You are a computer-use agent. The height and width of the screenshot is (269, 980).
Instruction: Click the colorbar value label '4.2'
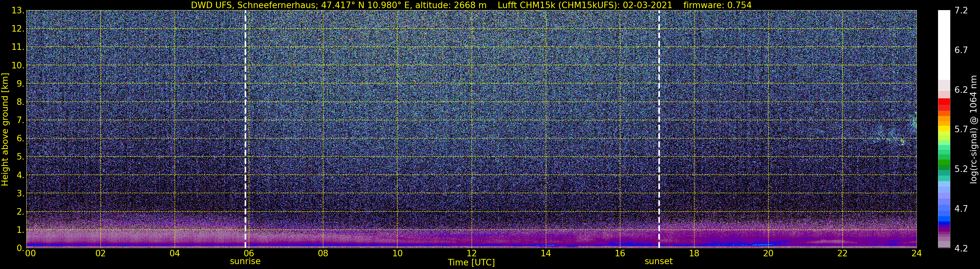961,248
